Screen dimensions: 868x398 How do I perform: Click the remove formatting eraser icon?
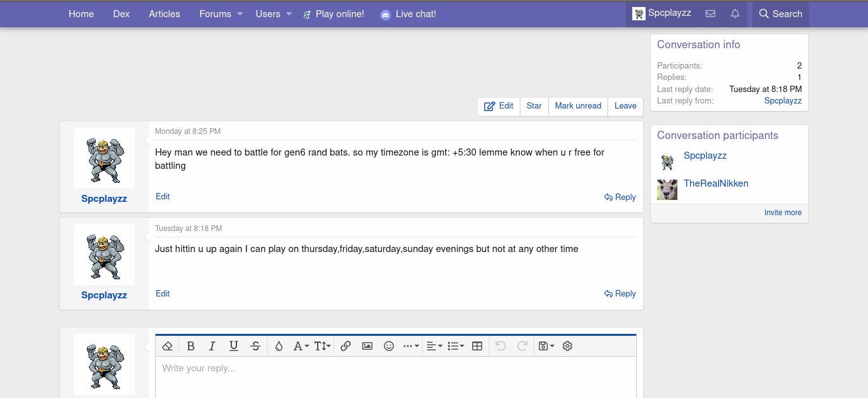167,346
